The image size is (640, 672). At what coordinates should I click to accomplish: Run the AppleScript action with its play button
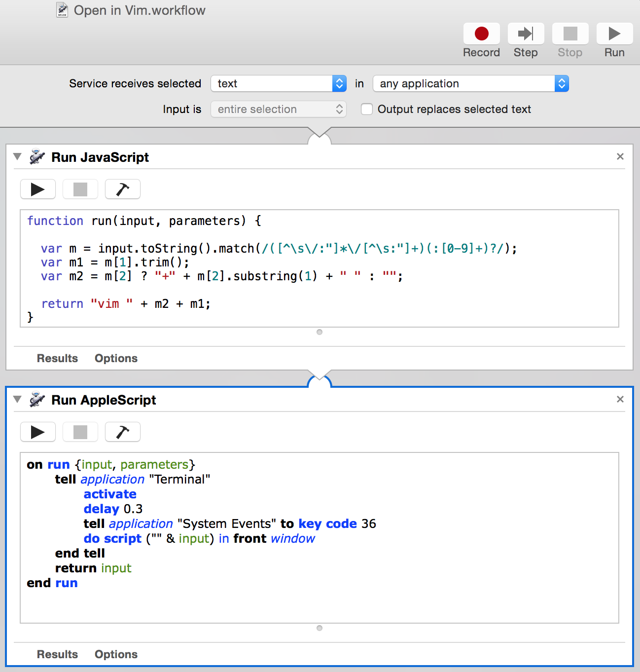click(38, 432)
